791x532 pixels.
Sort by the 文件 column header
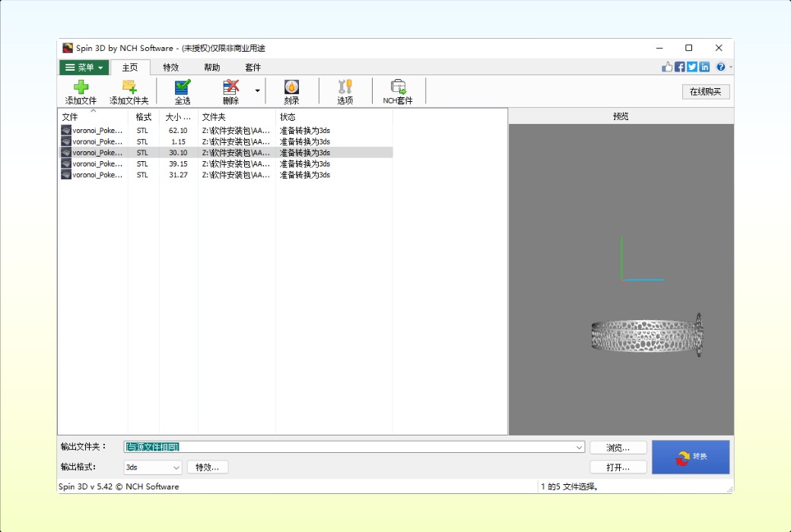93,117
